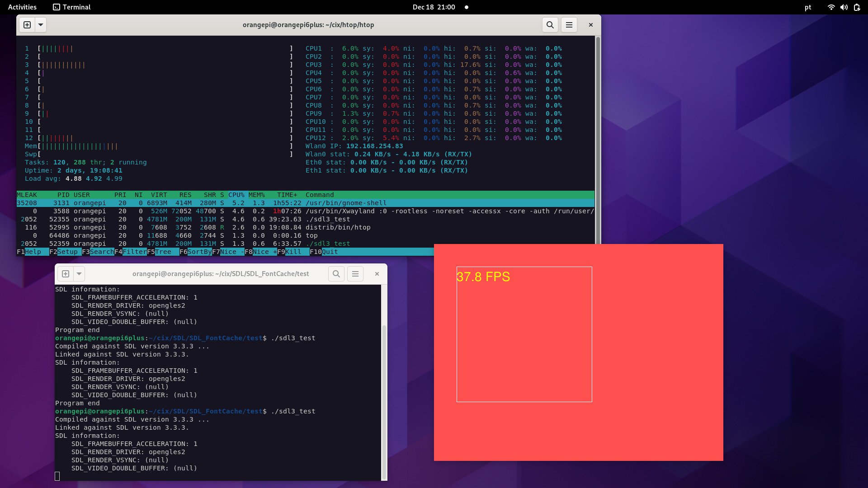Open Wi-Fi status icon in top bar
Image resolution: width=868 pixels, height=488 pixels.
pyautogui.click(x=831, y=7)
